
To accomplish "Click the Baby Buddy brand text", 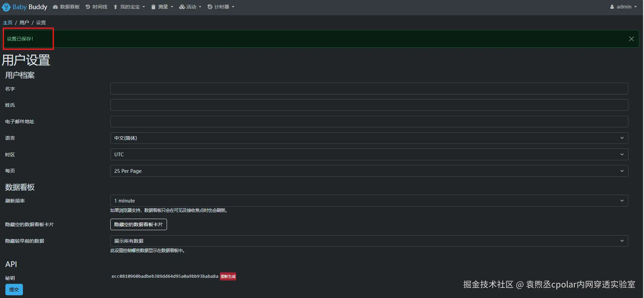I will point(30,7).
